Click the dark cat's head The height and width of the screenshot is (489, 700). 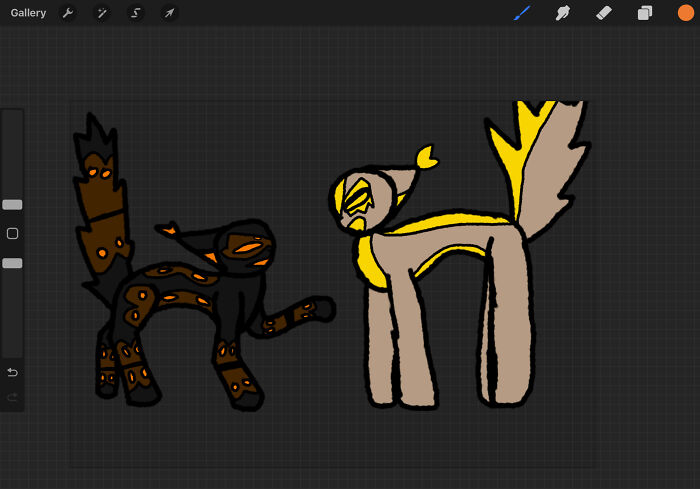pyautogui.click(x=242, y=245)
